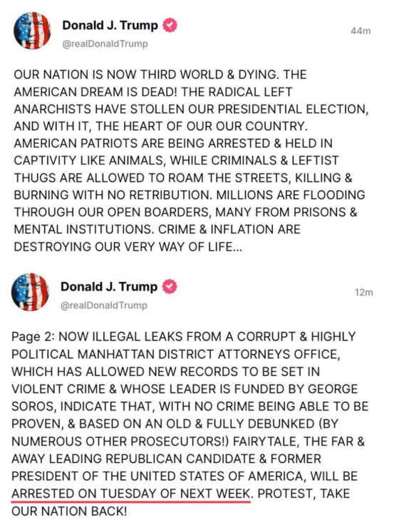Click the verified badge on the second post

pos(170,287)
